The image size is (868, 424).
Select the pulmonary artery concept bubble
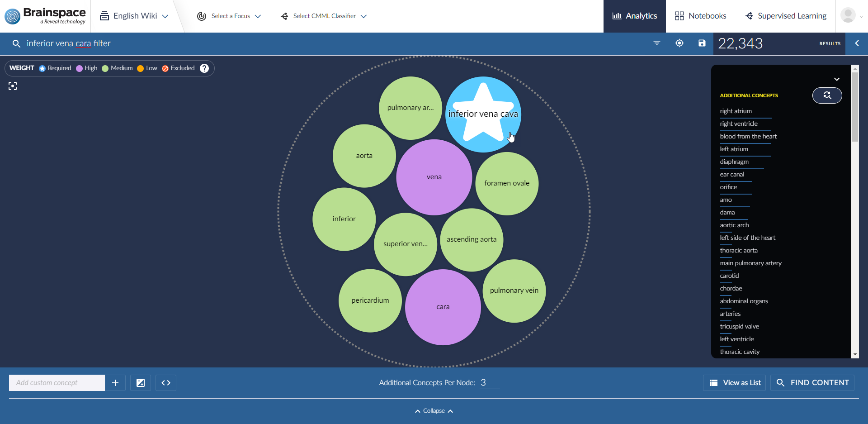[410, 108]
